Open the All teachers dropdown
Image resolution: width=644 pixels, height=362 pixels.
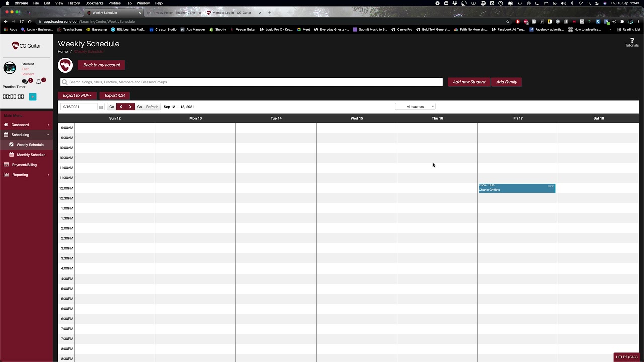click(x=415, y=106)
